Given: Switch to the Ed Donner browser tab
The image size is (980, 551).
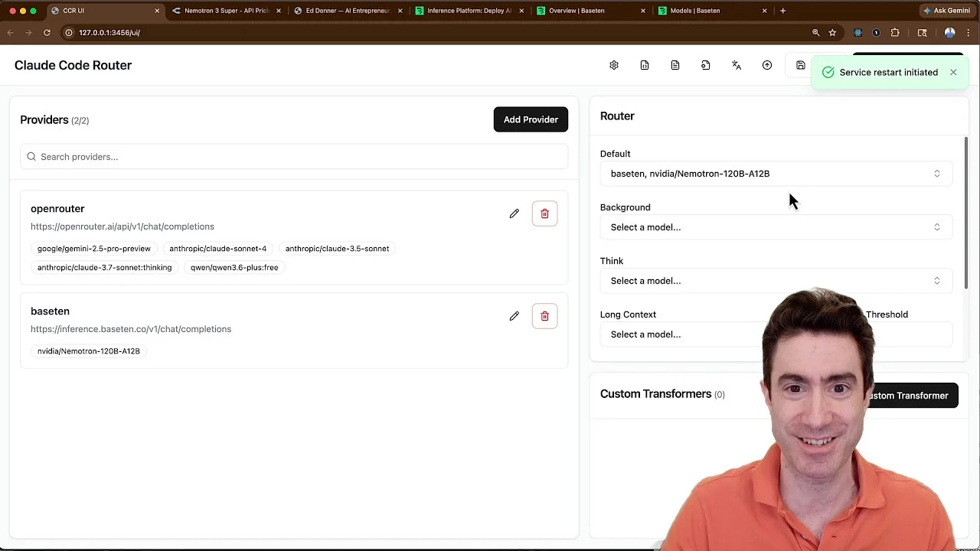Looking at the screenshot, I should [348, 11].
